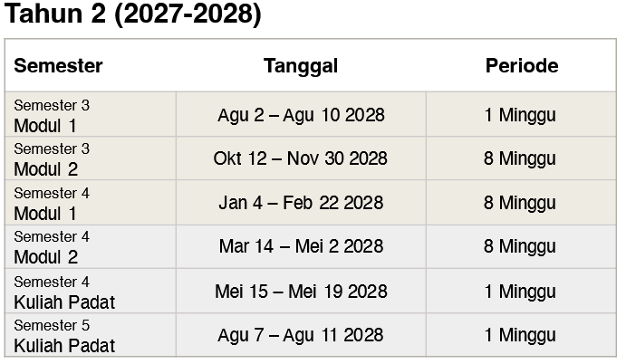
Task: Select the Semester column header
Action: coord(58,65)
